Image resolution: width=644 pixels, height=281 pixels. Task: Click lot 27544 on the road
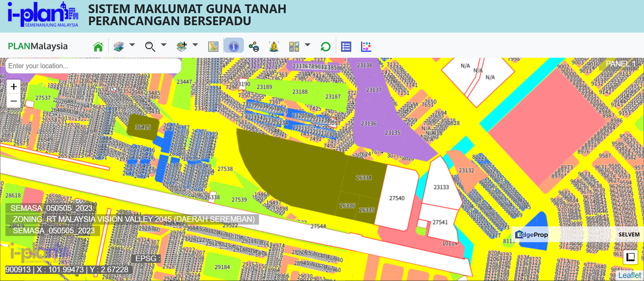(318, 226)
